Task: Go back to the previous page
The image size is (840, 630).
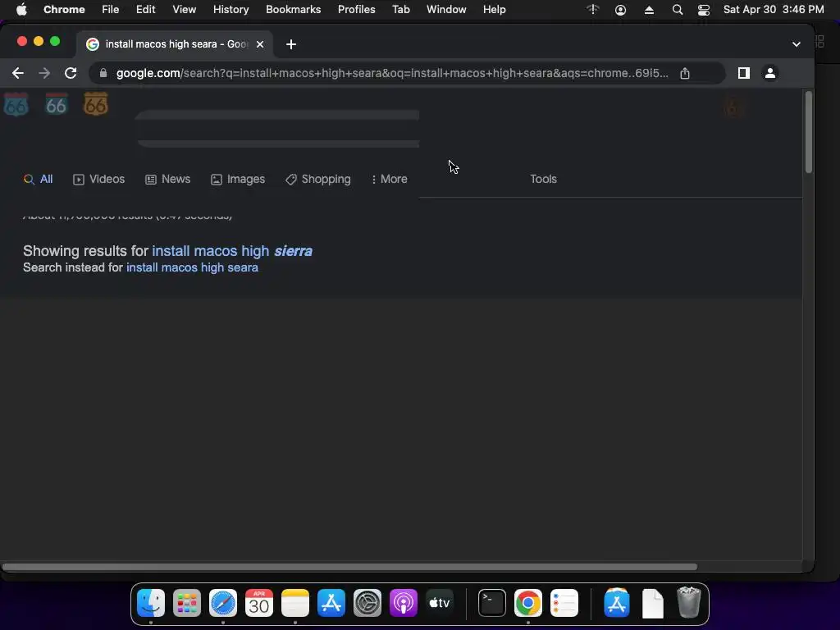Action: tap(18, 73)
